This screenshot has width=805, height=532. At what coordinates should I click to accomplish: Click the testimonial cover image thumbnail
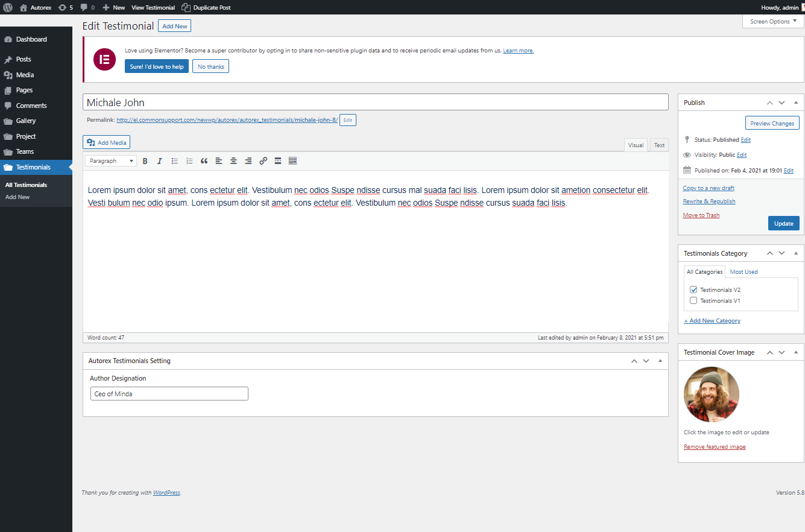(712, 394)
